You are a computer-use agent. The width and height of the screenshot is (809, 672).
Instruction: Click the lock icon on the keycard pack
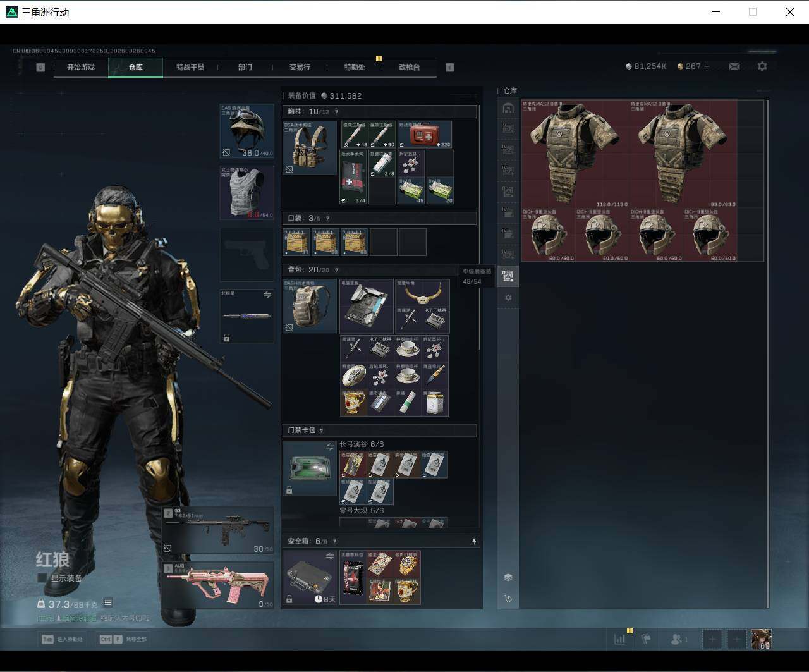[289, 490]
